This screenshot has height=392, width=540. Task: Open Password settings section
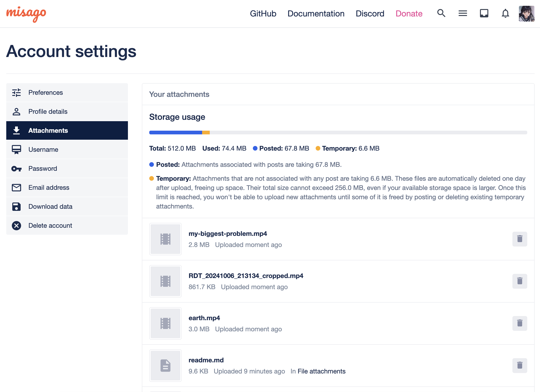(x=43, y=168)
